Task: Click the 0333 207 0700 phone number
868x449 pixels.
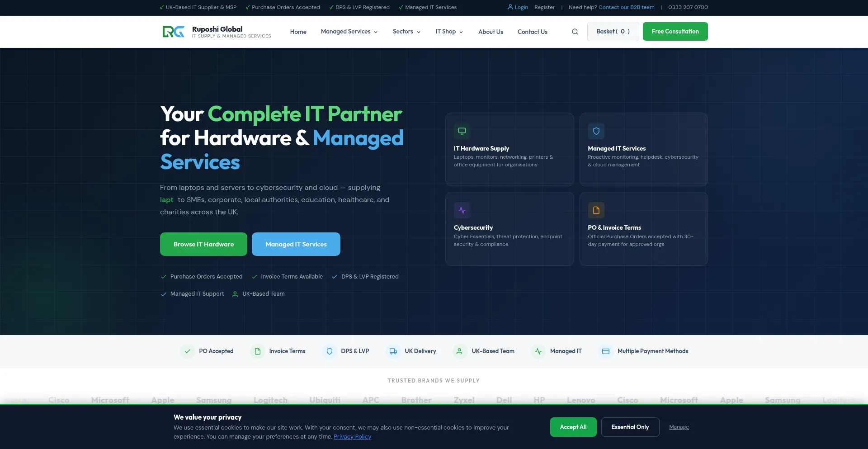Action: [x=688, y=7]
